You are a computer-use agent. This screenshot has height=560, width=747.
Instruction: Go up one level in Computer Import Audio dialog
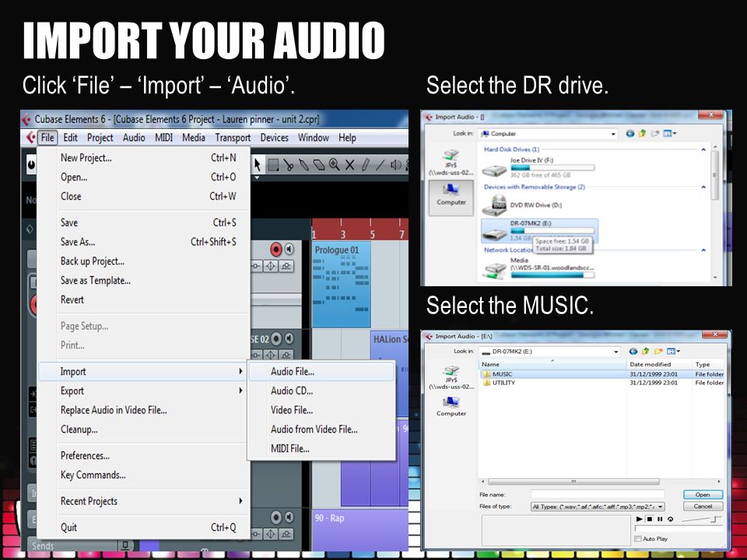tap(642, 134)
